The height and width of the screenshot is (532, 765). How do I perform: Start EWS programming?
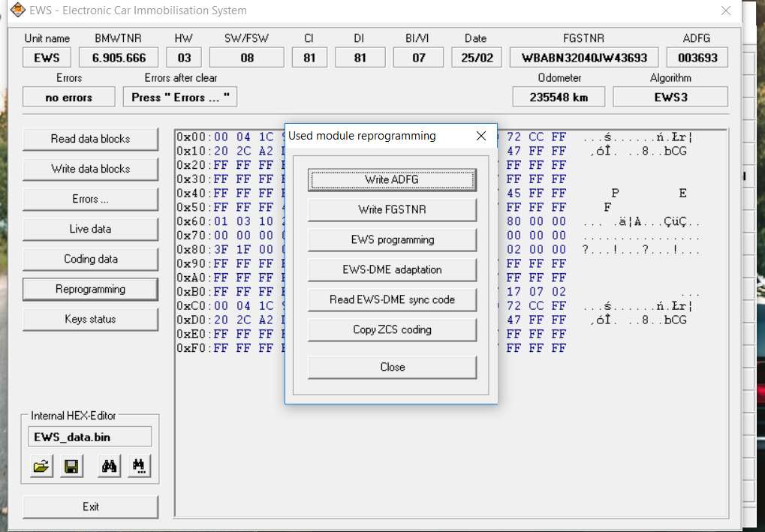392,240
